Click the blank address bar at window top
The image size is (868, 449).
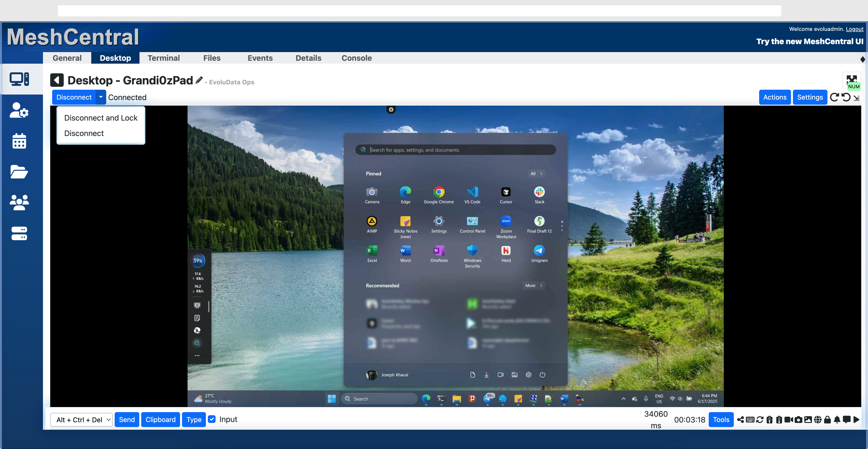tap(419, 10)
